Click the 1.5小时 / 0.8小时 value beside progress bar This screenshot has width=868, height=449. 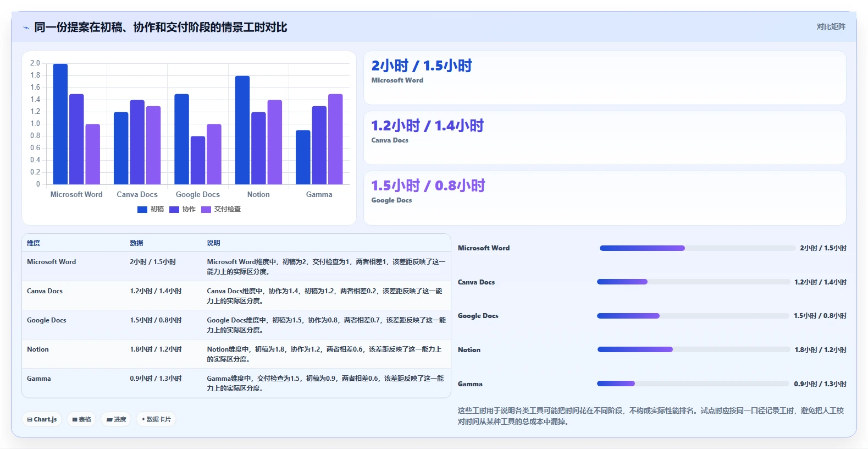coord(820,316)
